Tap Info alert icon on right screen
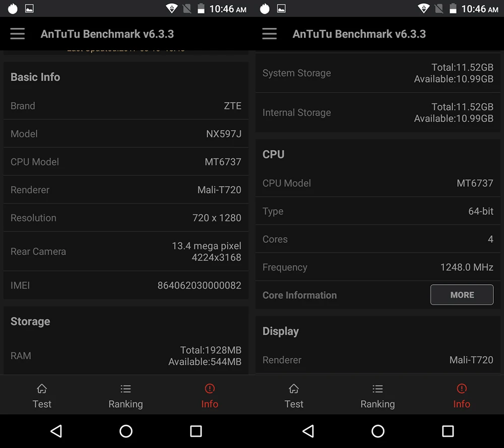The height and width of the screenshot is (448, 504). (x=462, y=389)
